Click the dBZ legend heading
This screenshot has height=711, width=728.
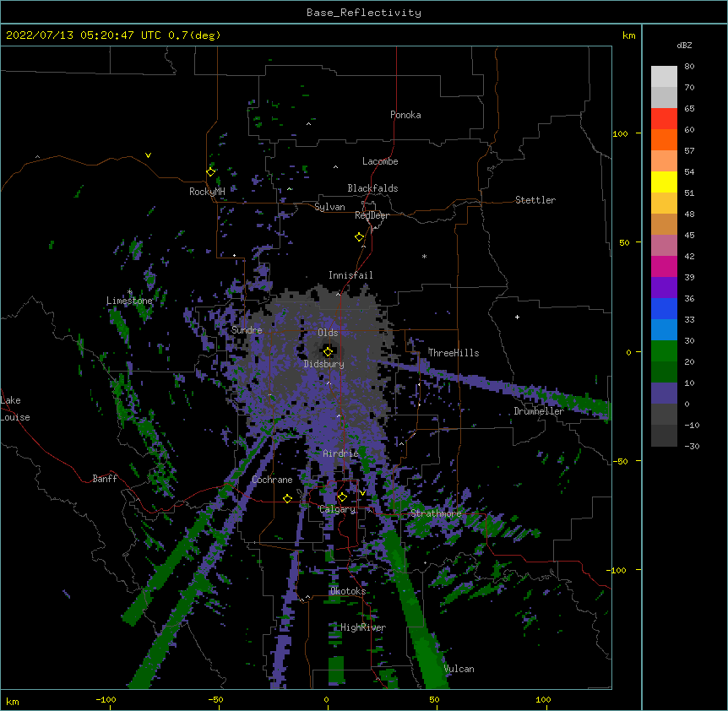684,45
